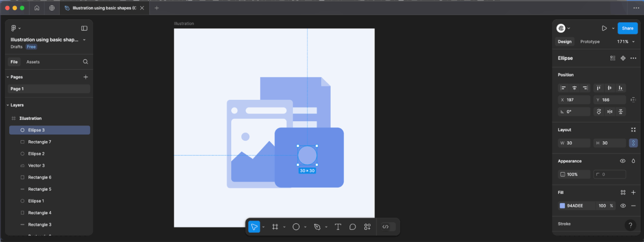Select the Rectangle 7 layer
The height and width of the screenshot is (242, 644).
40,142
